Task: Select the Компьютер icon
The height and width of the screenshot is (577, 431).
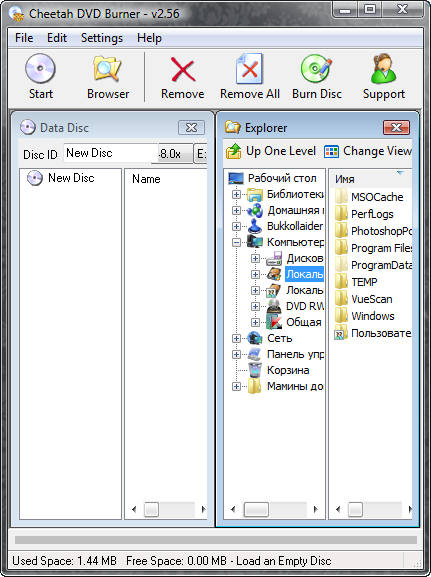Action: click(x=255, y=242)
